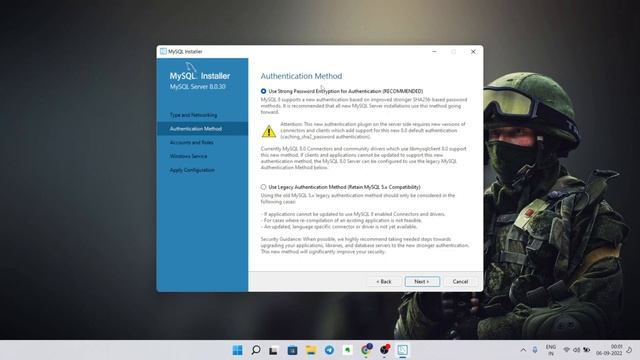Open clock and date 06-09-2022
This screenshot has height=360, width=640.
click(x=609, y=350)
